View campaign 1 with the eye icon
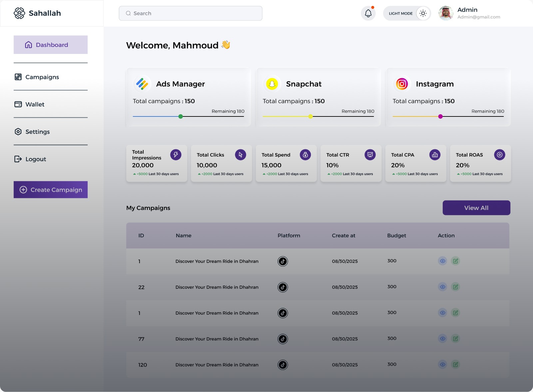 (442, 261)
